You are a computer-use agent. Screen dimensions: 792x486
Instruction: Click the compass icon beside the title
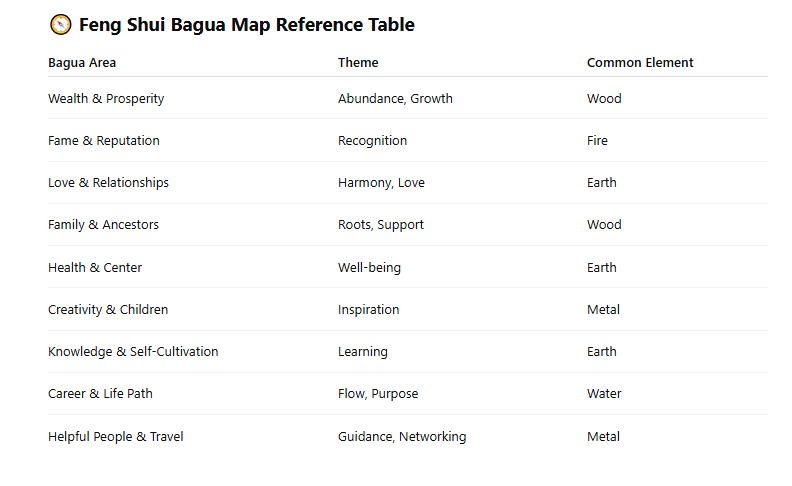(x=61, y=24)
